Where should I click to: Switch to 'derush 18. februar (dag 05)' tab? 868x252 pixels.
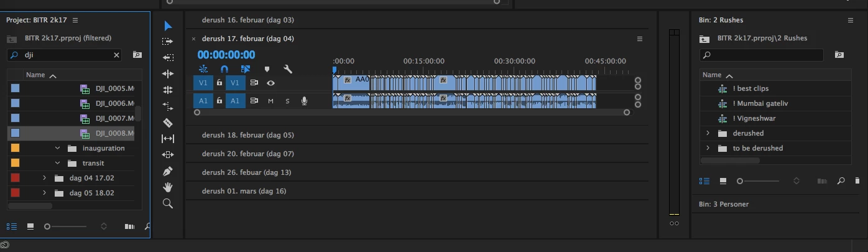point(248,135)
